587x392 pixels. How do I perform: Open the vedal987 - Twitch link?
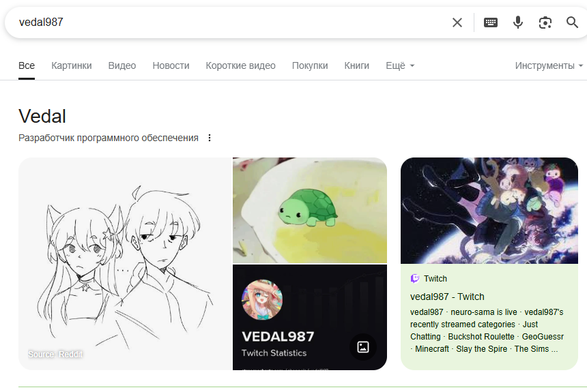[447, 297]
